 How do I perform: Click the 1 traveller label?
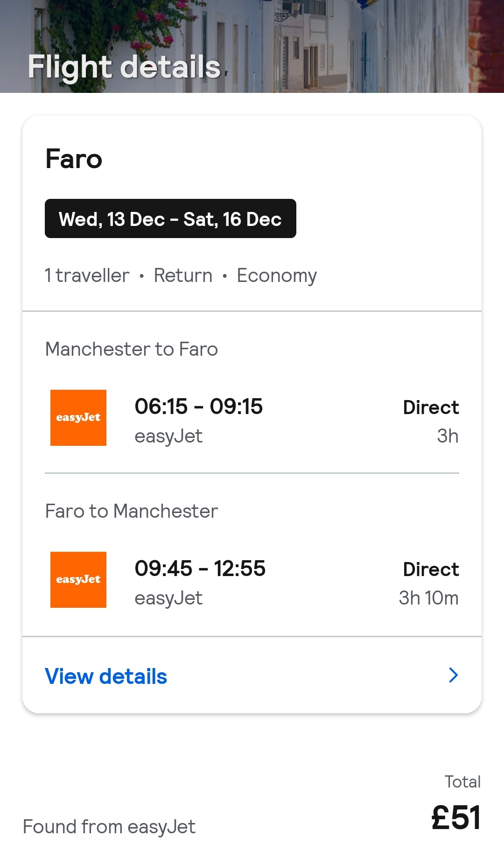[x=87, y=275]
